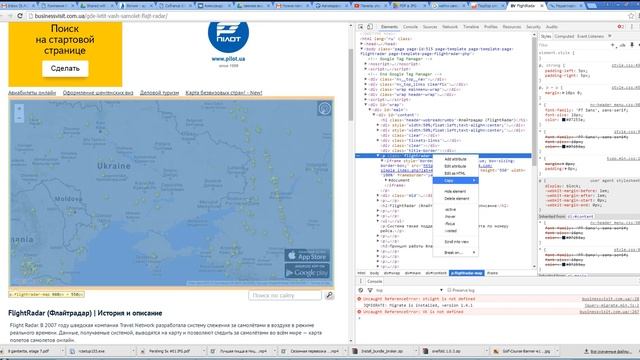Image resolution: width=640 pixels, height=360 pixels.
Task: Click the console filter funnel icon
Action: (x=370, y=290)
